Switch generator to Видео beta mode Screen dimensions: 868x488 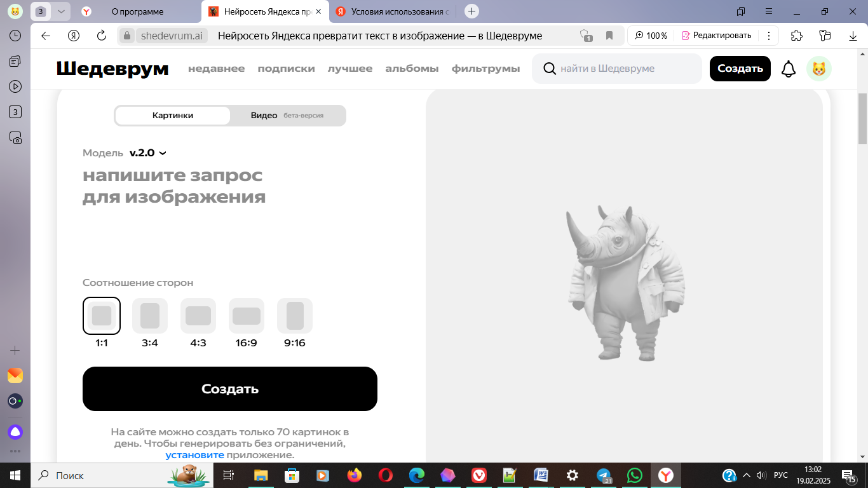pos(288,116)
